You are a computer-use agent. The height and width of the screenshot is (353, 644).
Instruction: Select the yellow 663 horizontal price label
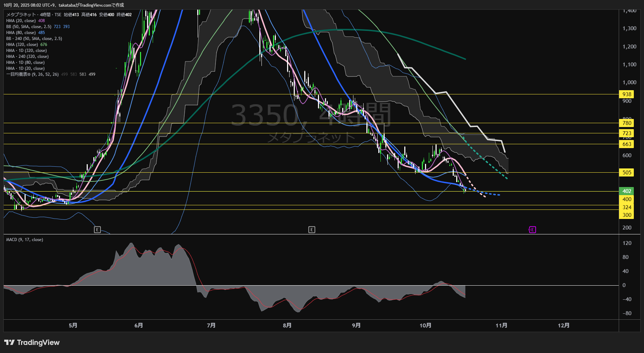[x=626, y=144]
